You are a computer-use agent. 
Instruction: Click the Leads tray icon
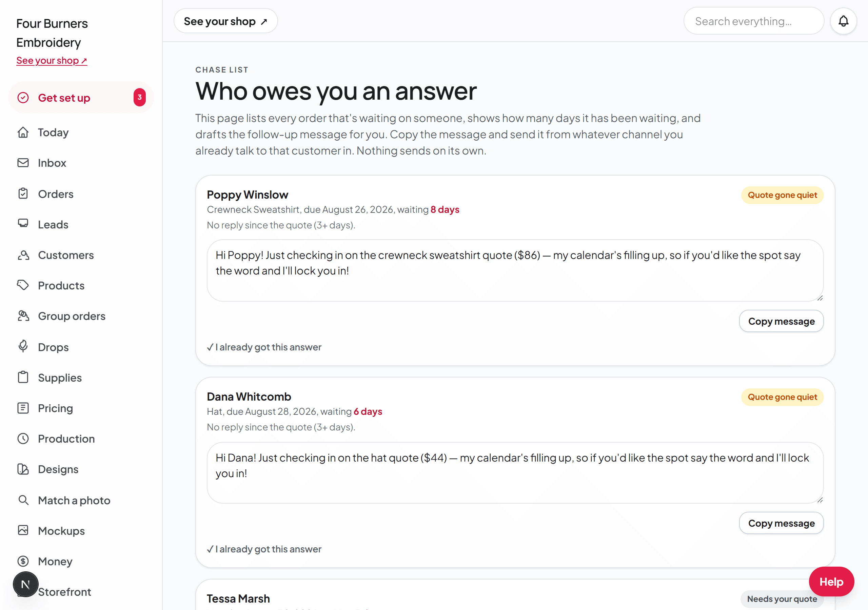[x=23, y=224]
